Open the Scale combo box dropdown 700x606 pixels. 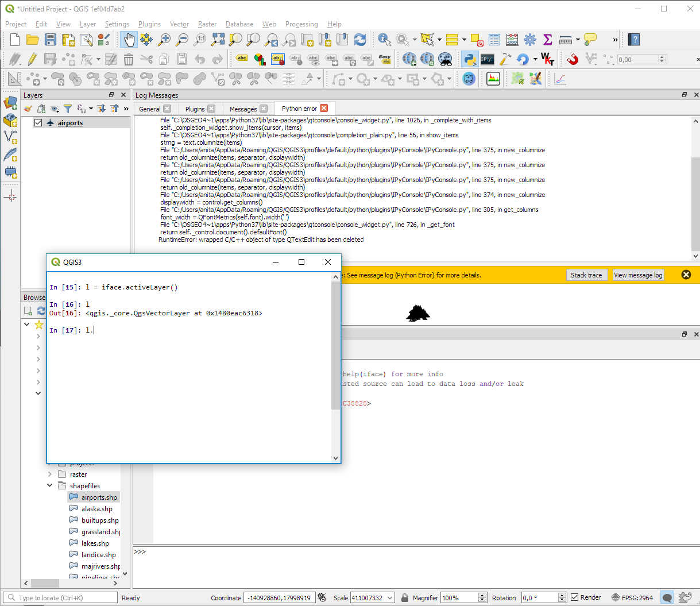390,597
